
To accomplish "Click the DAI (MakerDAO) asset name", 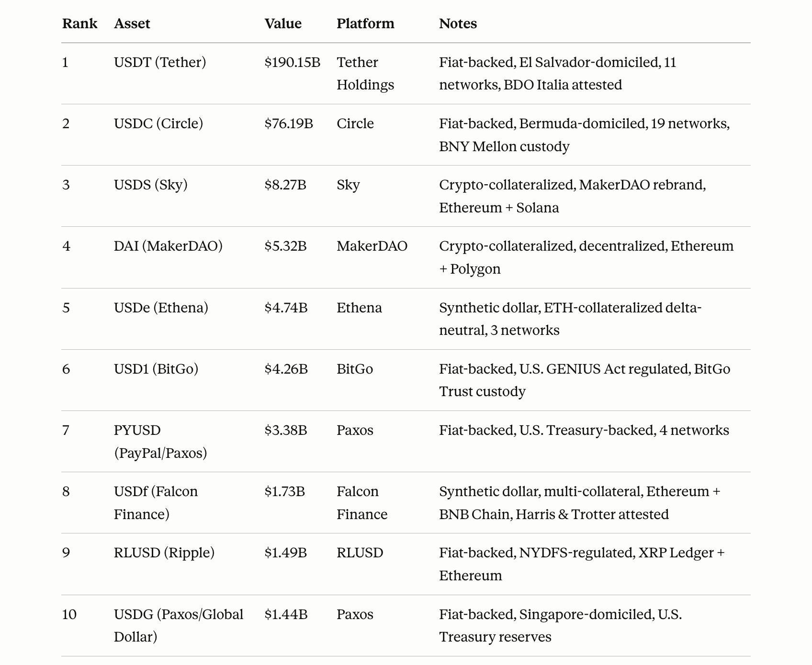I will point(168,246).
